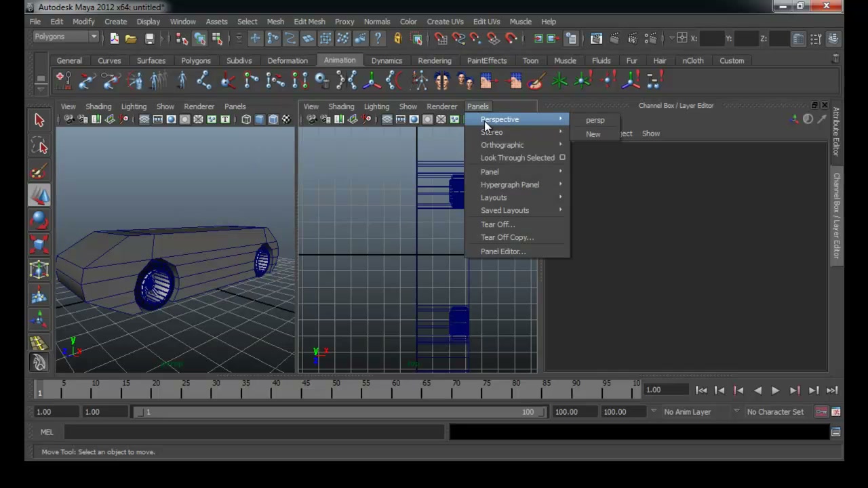Toggle wireframe cube icon in left viewport toolbar

(x=246, y=119)
